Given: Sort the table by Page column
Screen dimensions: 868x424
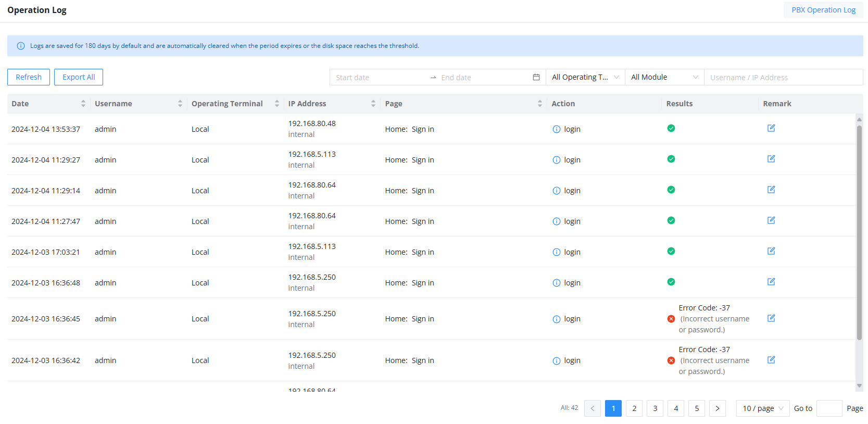Looking at the screenshot, I should [x=539, y=104].
